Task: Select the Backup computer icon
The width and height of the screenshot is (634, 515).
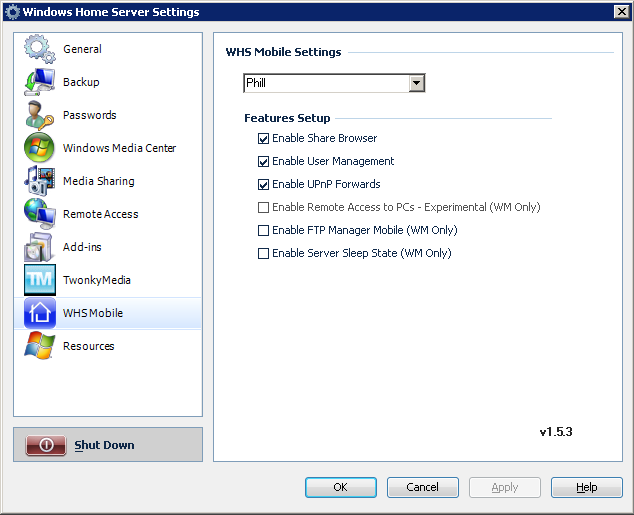Action: click(x=39, y=82)
